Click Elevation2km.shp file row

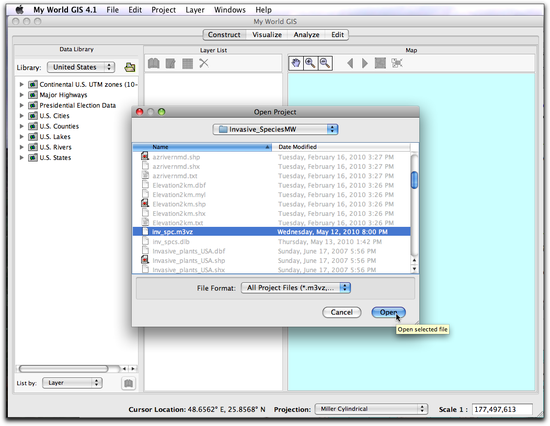pos(271,204)
